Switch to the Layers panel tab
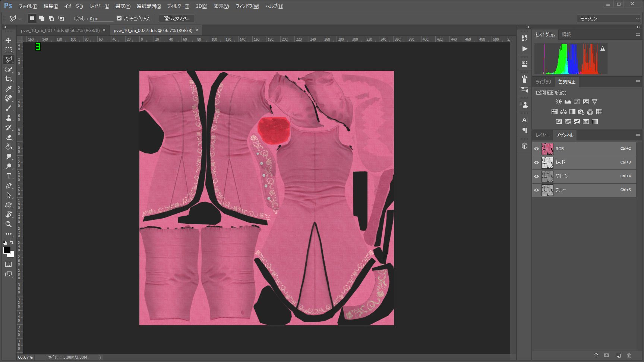The image size is (644, 362). 542,135
